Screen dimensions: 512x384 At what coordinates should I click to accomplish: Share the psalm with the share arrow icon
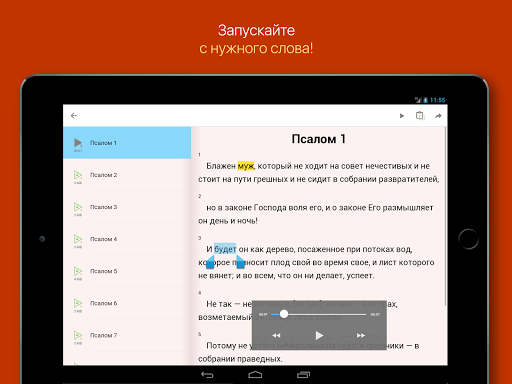click(438, 116)
